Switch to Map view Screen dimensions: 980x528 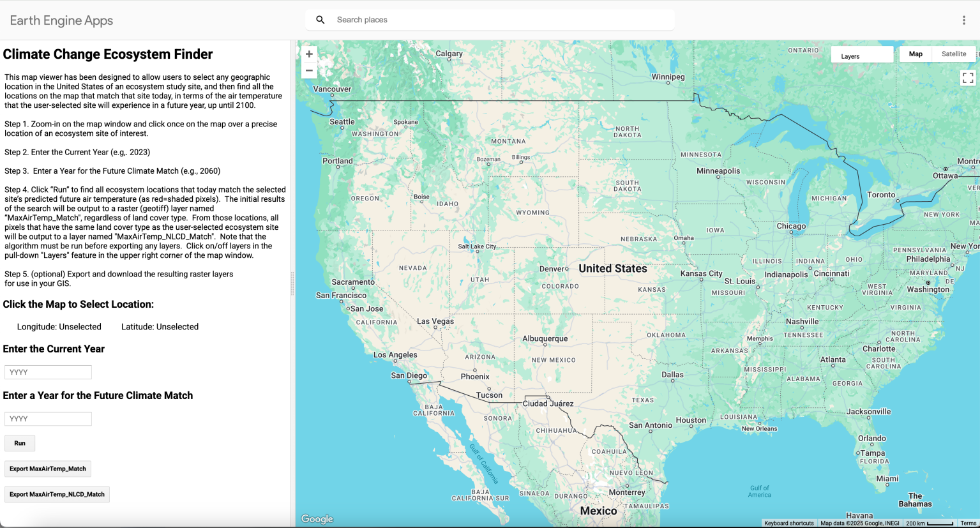pyautogui.click(x=916, y=54)
